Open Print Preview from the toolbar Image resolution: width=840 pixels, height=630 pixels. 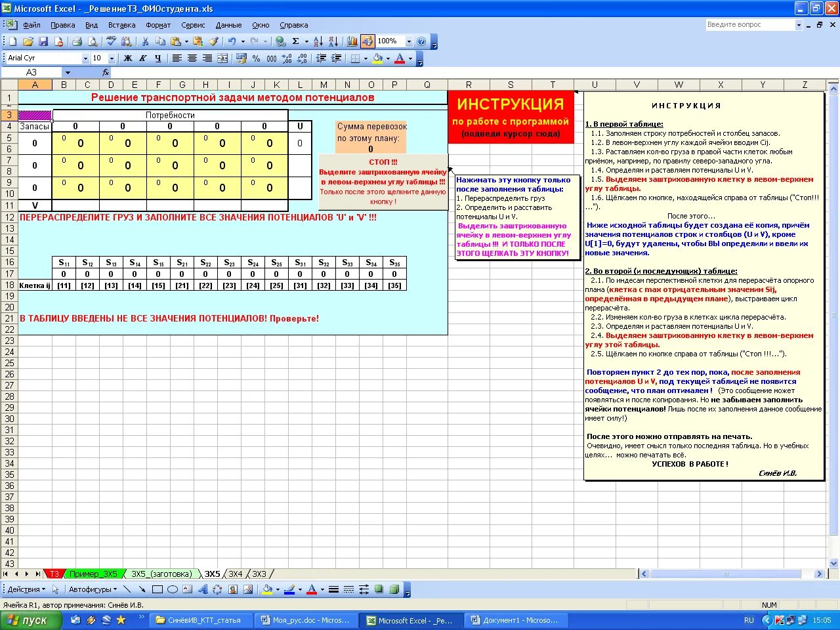click(x=93, y=41)
